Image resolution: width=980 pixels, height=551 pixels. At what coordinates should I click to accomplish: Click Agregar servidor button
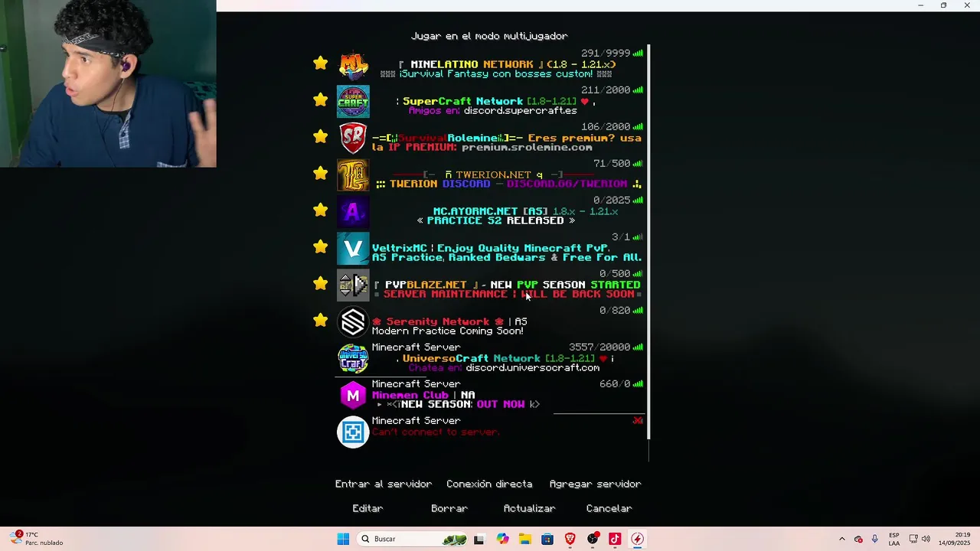click(x=595, y=484)
